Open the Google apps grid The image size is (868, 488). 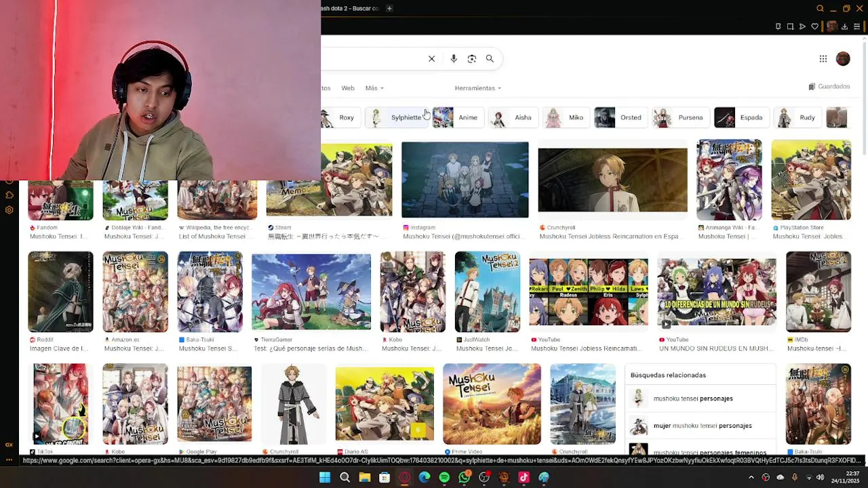[x=823, y=59]
